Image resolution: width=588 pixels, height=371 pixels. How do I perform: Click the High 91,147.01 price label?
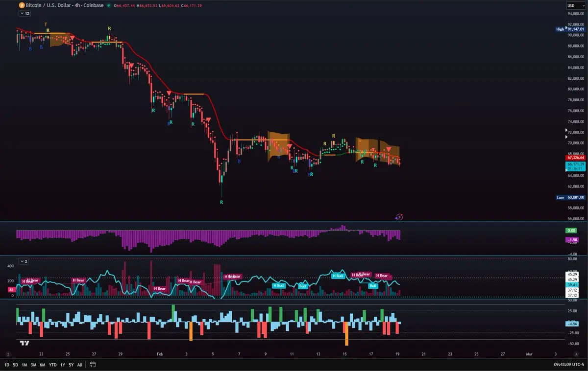tap(570, 29)
